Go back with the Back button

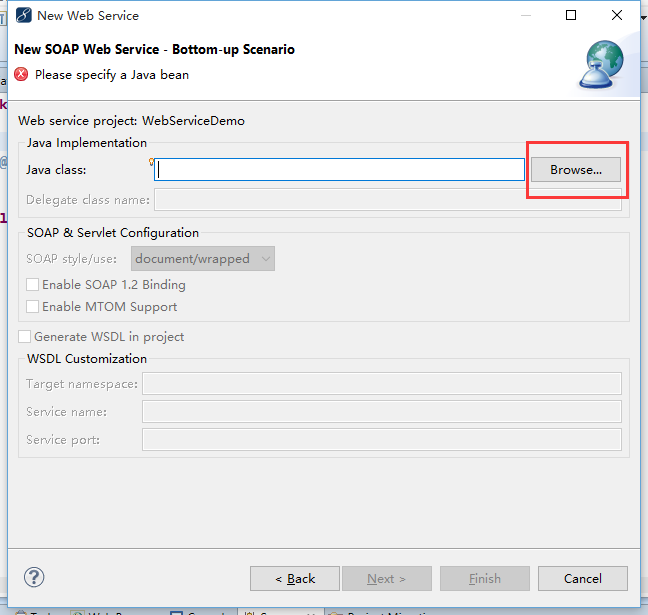pyautogui.click(x=295, y=578)
